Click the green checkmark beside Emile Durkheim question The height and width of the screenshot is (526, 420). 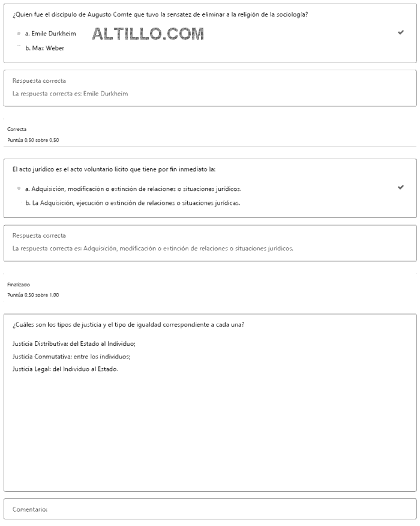[401, 32]
